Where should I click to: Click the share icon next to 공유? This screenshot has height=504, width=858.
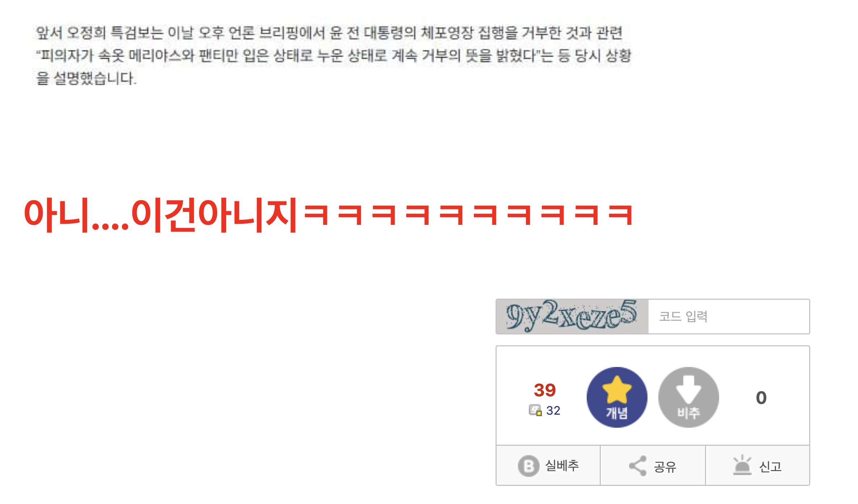click(638, 466)
